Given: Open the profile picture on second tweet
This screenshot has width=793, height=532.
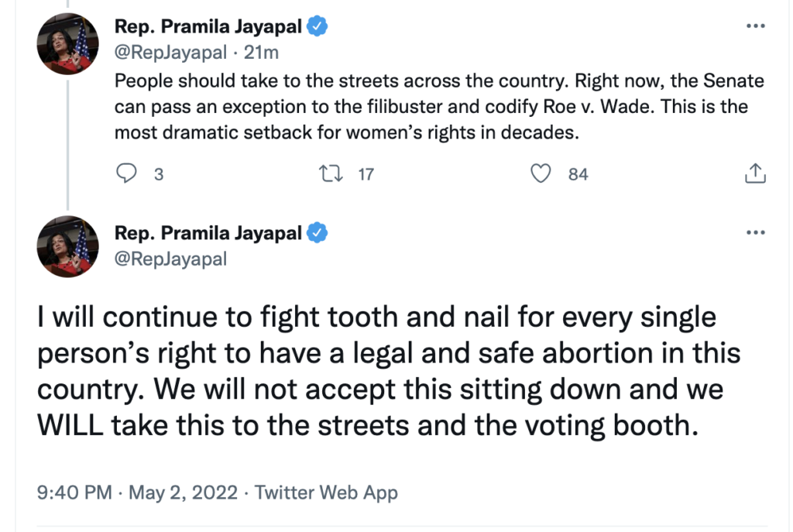Looking at the screenshot, I should pos(69,247).
